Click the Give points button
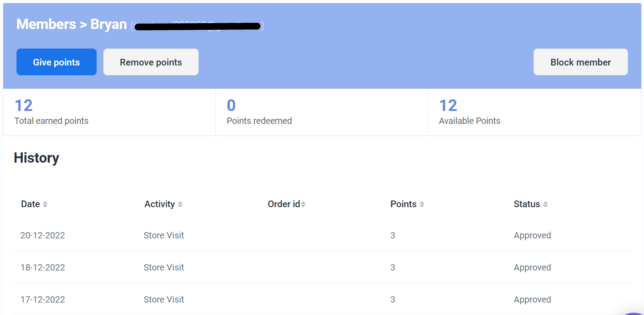644x315 pixels. click(57, 62)
